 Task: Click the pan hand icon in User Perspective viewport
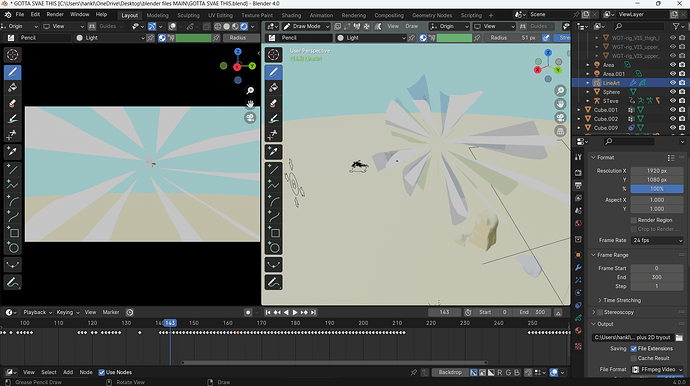pos(560,104)
